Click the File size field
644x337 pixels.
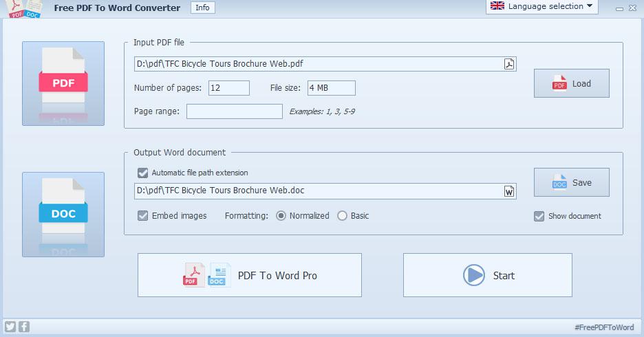(332, 88)
